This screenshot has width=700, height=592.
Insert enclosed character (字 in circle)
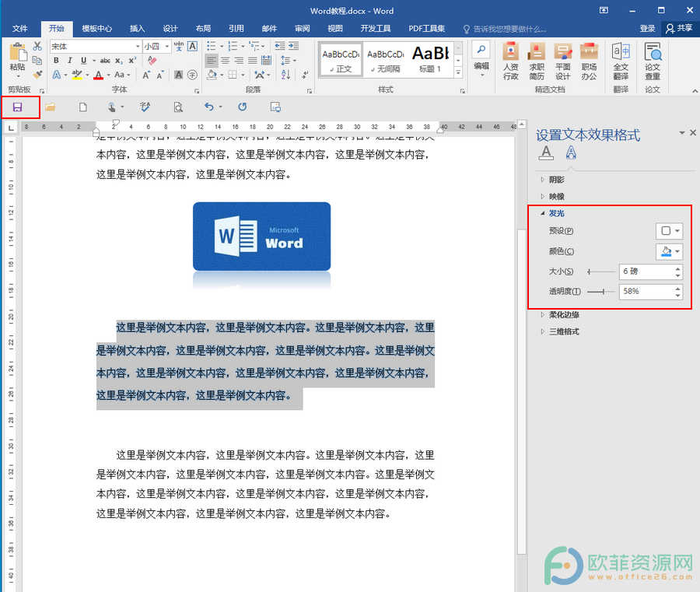click(192, 75)
